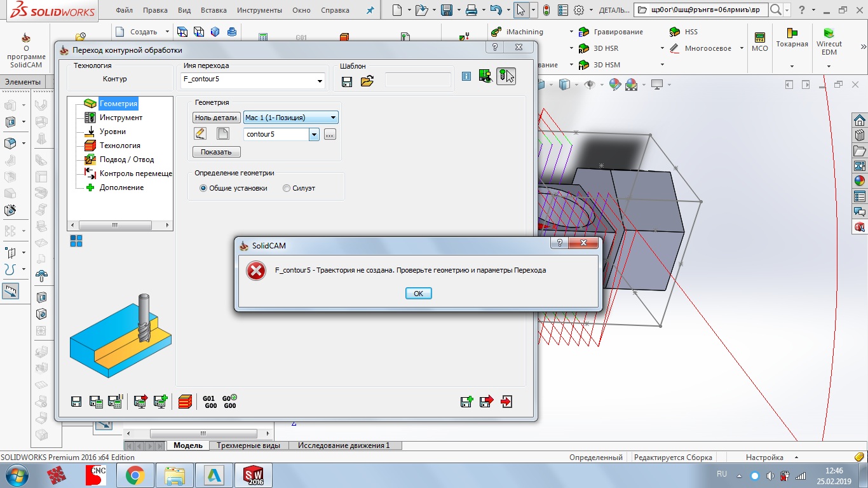Screen dimensions: 868x488
Task: Click the HSS button
Action: click(684, 32)
